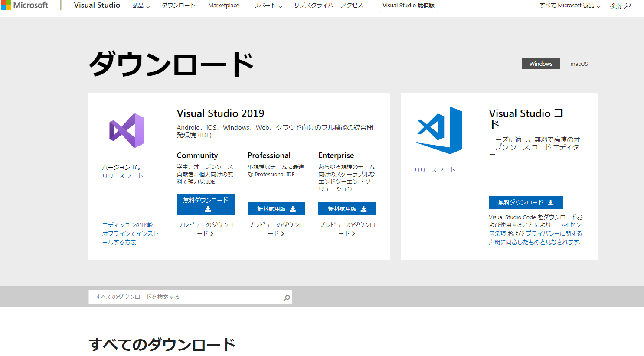
Task: Open サブスクライバー アクセス menu item
Action: coord(328,5)
